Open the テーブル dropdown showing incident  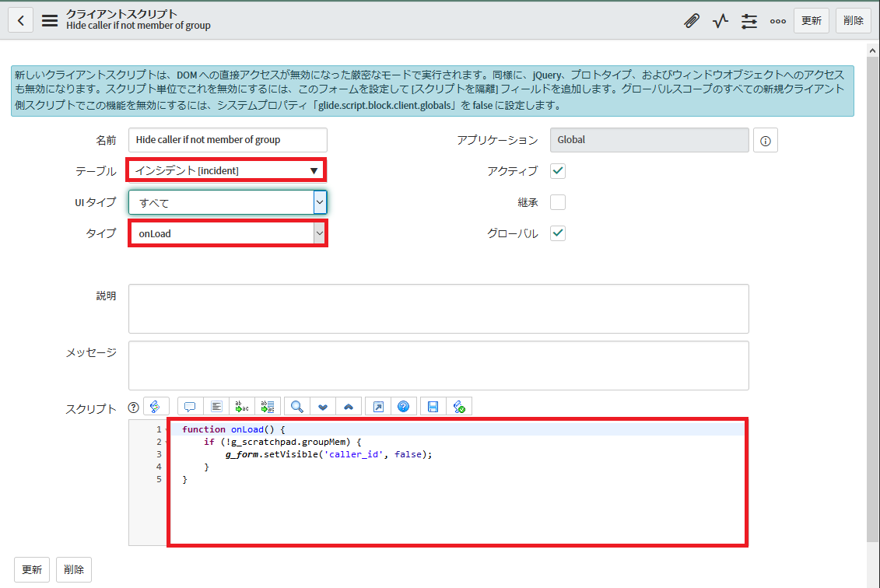(226, 170)
